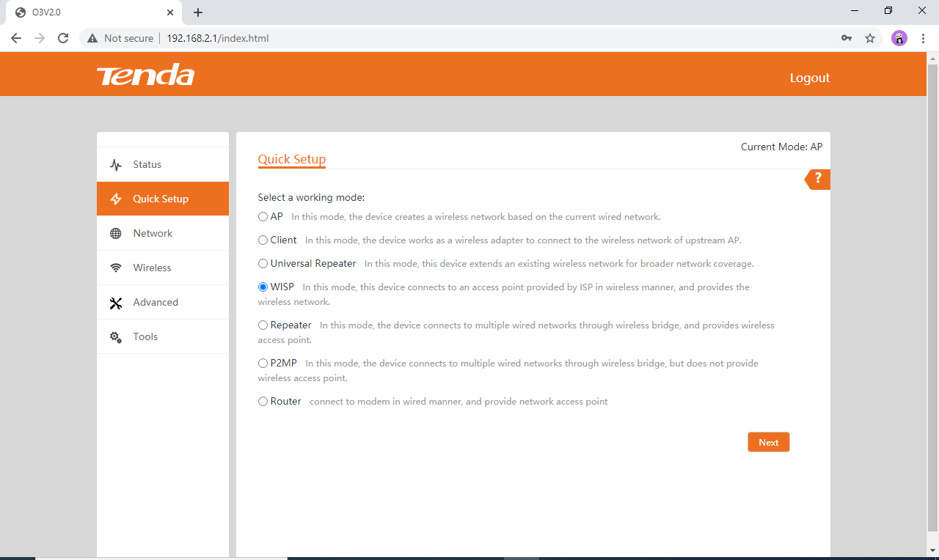Viewport: 939px width, 560px height.
Task: Open the Chrome profile avatar
Action: 899,38
